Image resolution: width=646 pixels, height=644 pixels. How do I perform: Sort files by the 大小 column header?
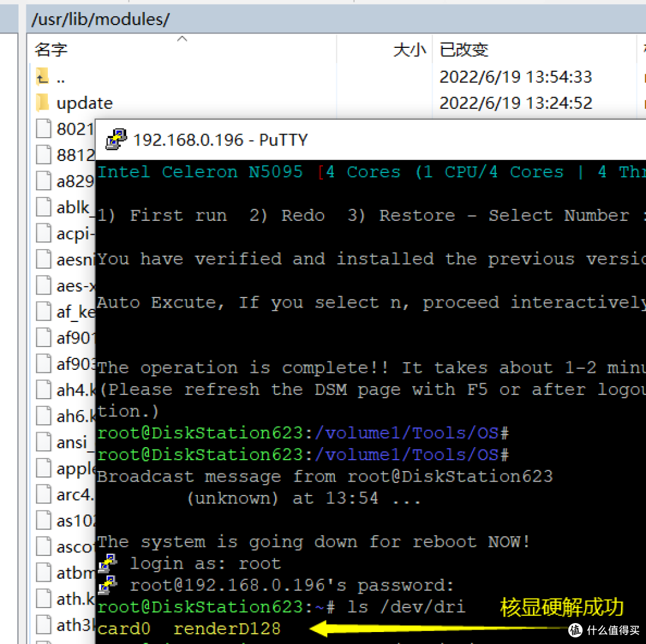tap(410, 50)
